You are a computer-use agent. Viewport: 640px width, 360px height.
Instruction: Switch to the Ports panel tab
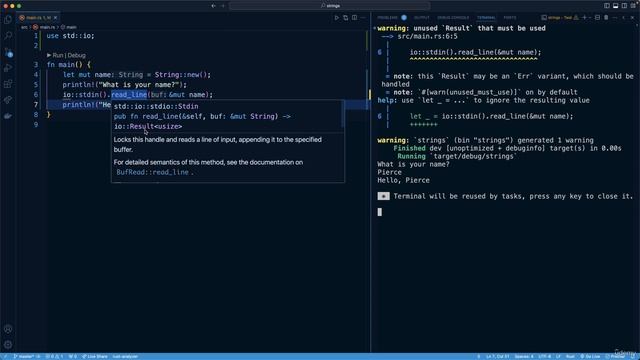(x=510, y=18)
